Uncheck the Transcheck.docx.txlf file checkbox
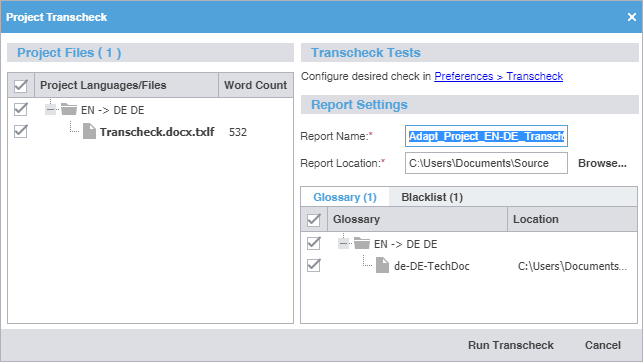The image size is (643, 362). click(21, 132)
